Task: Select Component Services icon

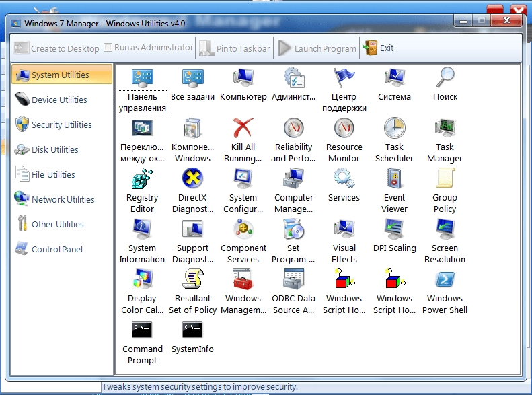Action: click(243, 229)
